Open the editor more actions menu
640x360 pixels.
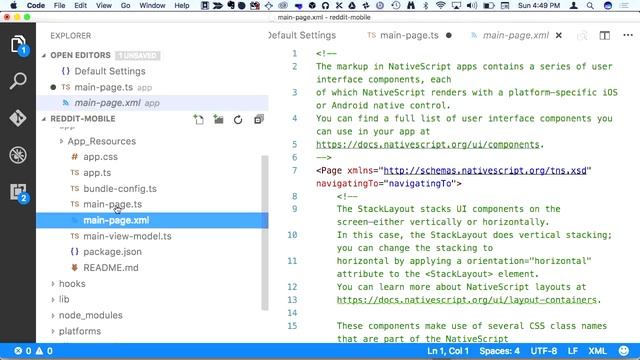click(x=628, y=36)
